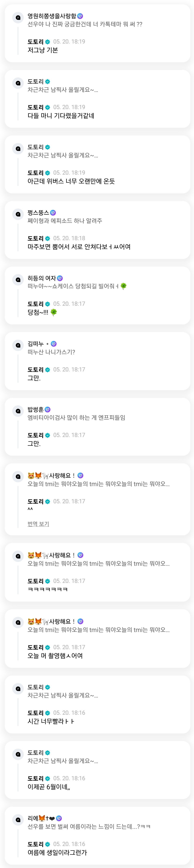Screen dimensions: 194x868
Task: Click the reply text '마주보면 뿜어서 서로 안쳐다보ㅓㅆ어여'
Action: click(79, 247)
